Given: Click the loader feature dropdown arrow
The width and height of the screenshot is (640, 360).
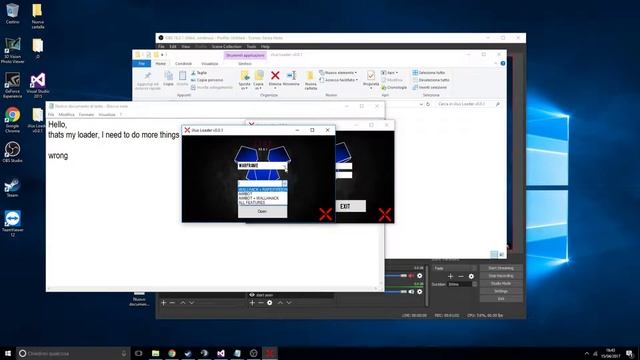Looking at the screenshot, I should point(284,183).
